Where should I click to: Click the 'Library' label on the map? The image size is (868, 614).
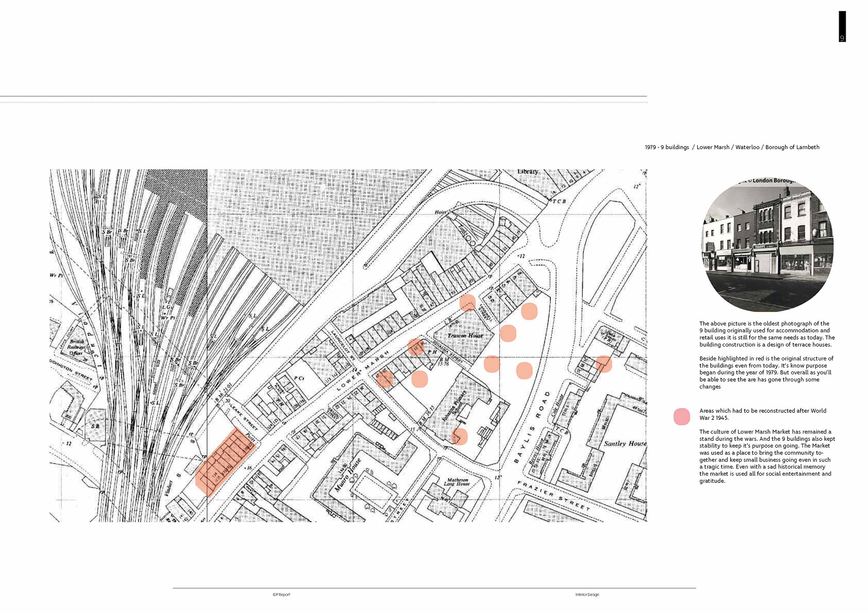coord(528,172)
